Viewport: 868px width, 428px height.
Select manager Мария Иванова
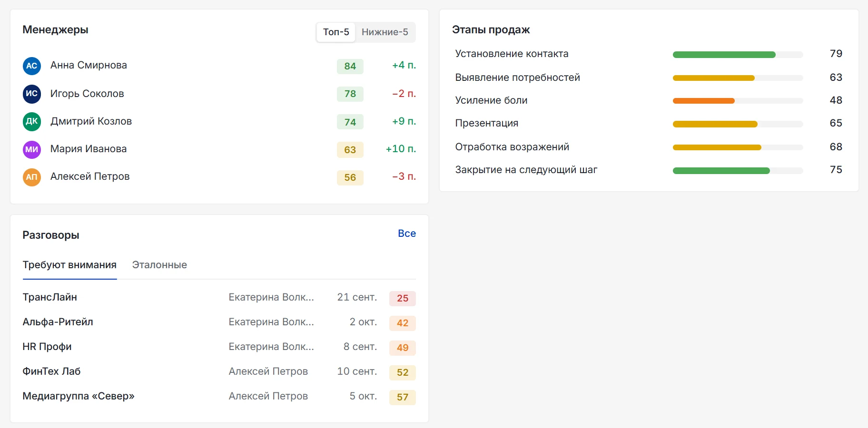coord(89,149)
